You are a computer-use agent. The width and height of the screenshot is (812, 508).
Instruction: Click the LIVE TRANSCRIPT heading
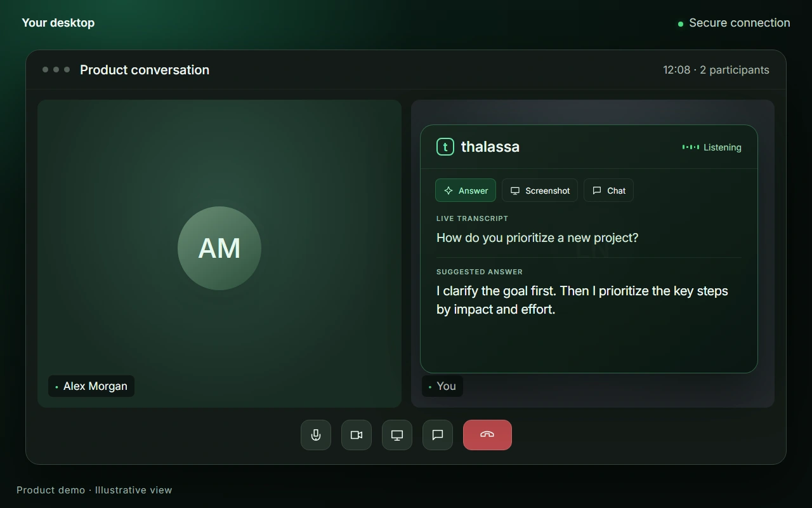pos(472,218)
